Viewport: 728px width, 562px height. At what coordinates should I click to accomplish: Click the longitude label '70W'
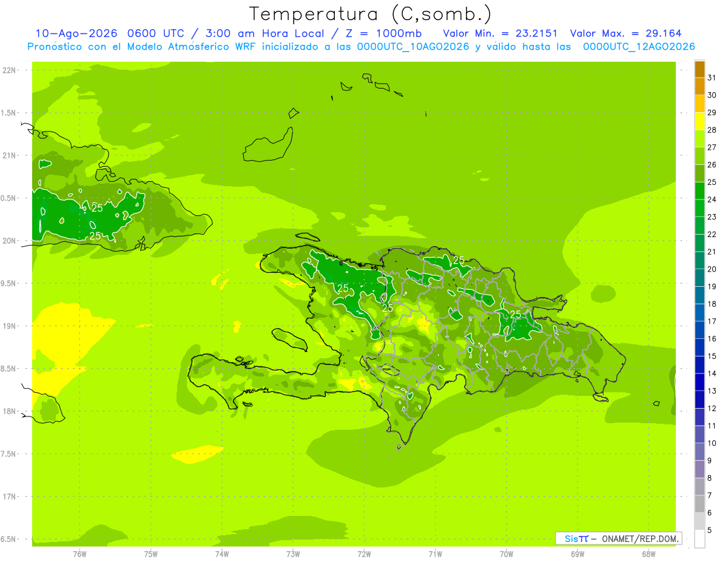click(x=507, y=554)
